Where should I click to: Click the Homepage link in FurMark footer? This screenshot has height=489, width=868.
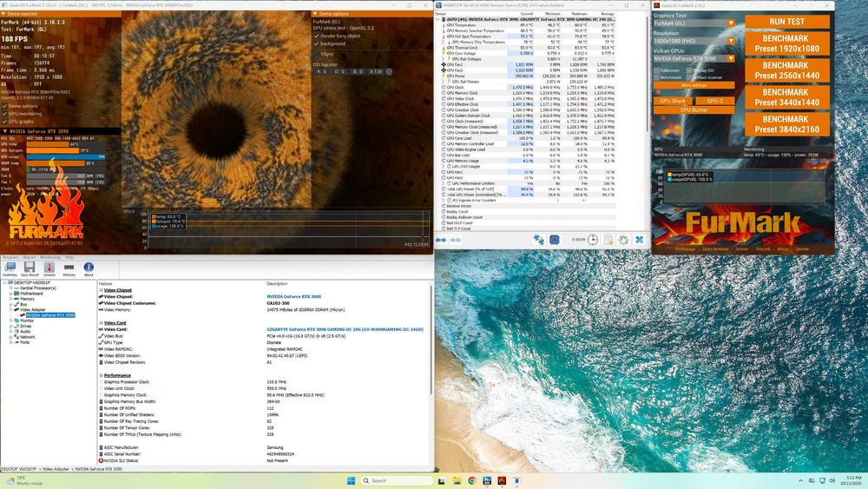point(686,249)
